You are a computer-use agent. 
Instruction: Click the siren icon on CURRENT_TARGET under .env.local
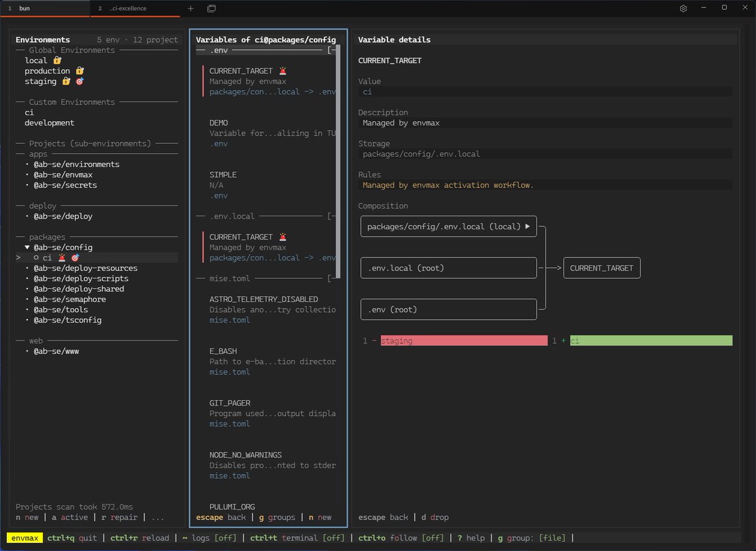pos(282,237)
